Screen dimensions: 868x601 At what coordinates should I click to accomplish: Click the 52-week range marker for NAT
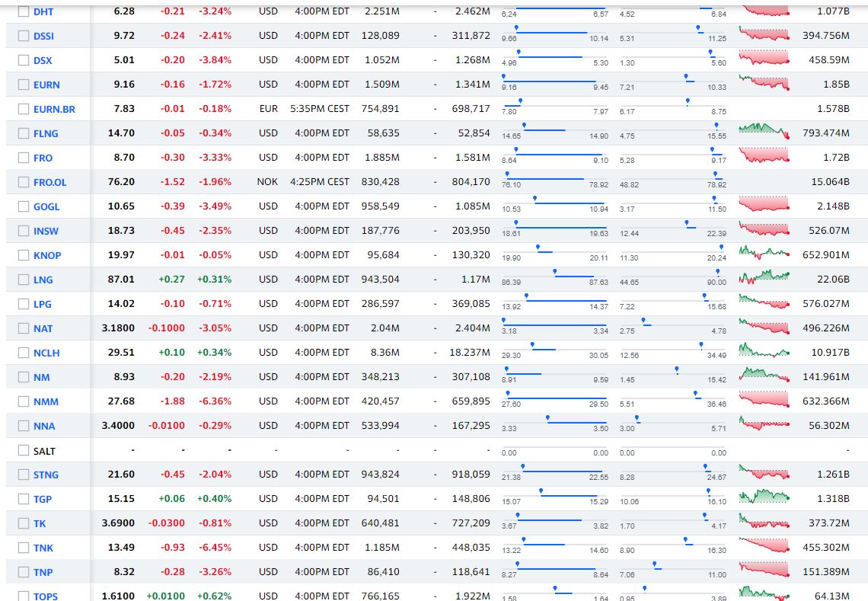(643, 322)
